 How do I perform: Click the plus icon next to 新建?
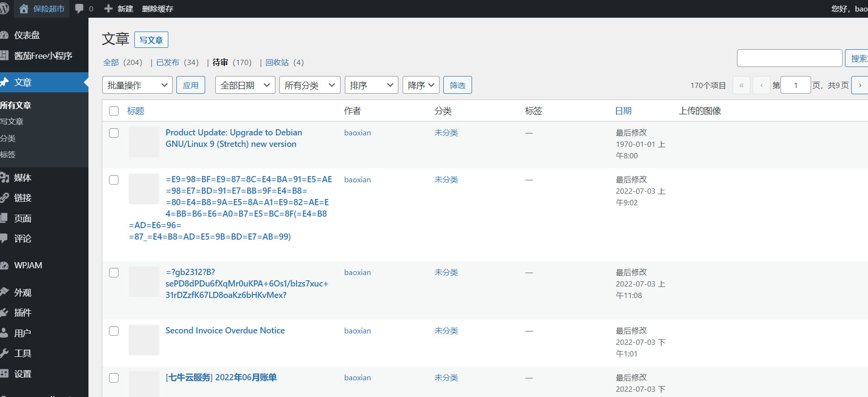pyautogui.click(x=109, y=9)
